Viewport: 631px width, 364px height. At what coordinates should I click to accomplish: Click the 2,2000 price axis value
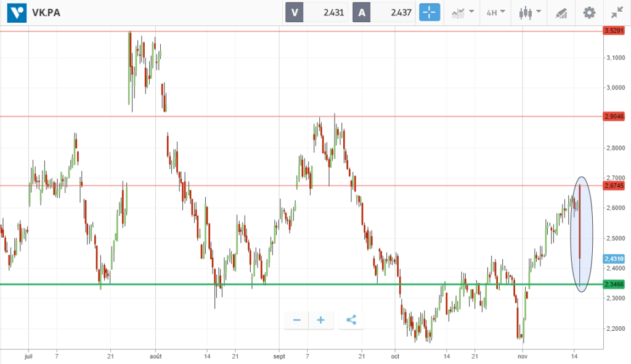pos(616,329)
